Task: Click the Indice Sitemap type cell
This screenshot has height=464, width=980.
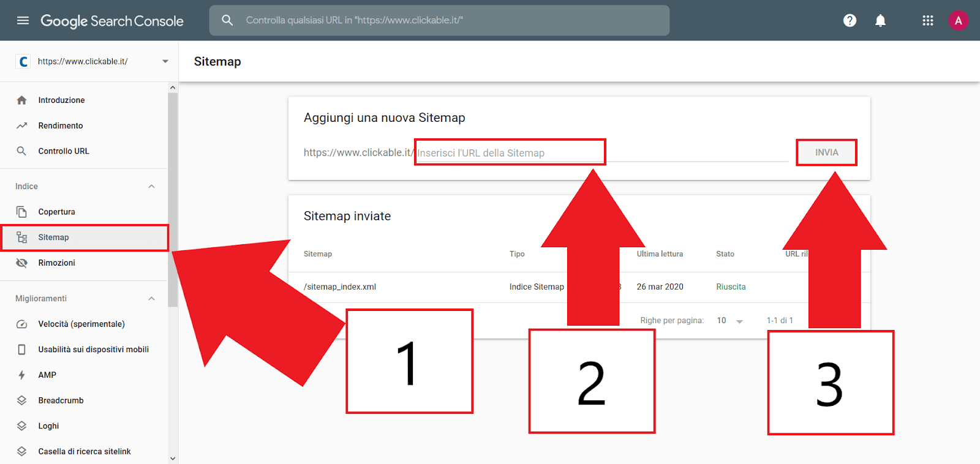Action: pos(537,287)
